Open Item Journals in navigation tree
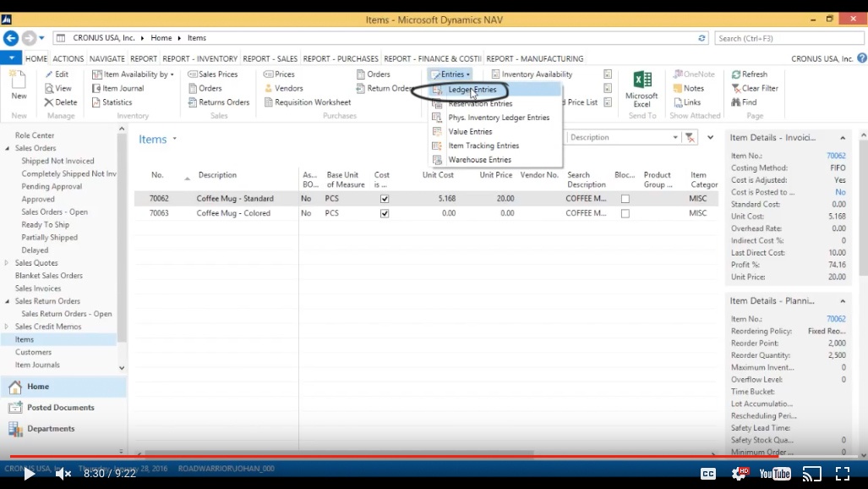The image size is (868, 489). 37,365
